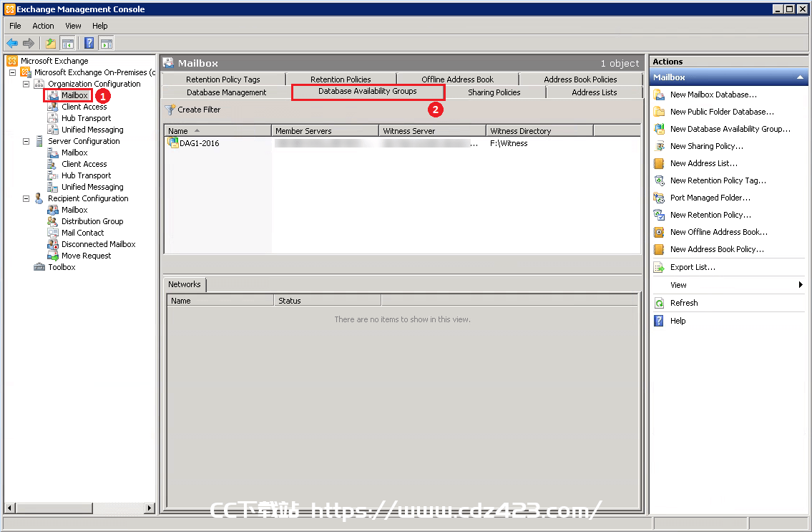Select Hub Transport under Organization Configuration

coord(86,118)
